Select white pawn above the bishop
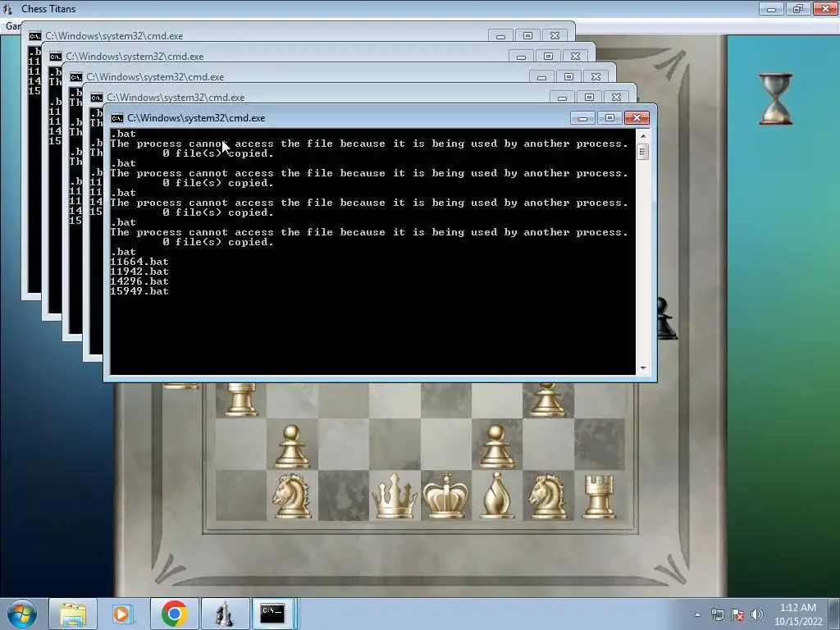840x630 pixels. pos(496,447)
